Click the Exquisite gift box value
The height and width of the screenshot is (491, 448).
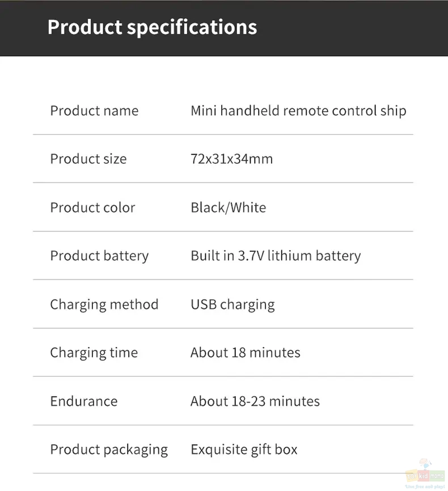click(x=244, y=450)
